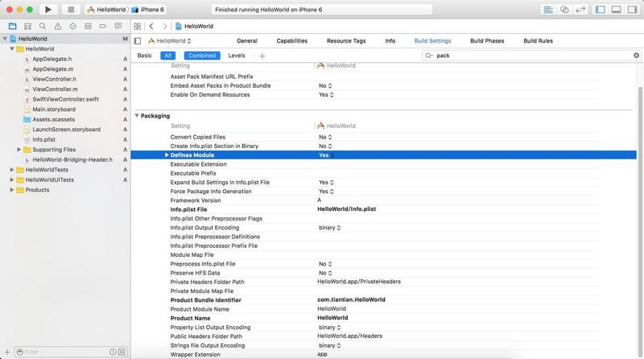Choose iPhone 6 run destination
The image size is (644, 359).
pos(148,10)
